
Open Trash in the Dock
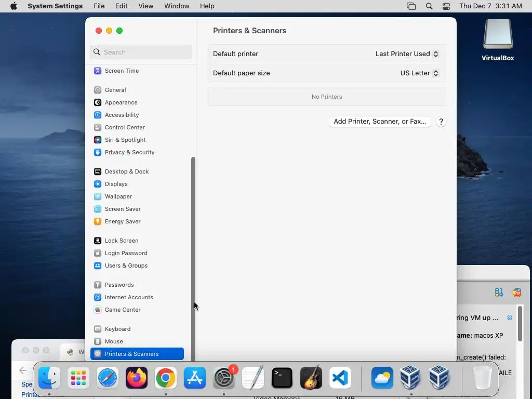pyautogui.click(x=483, y=378)
